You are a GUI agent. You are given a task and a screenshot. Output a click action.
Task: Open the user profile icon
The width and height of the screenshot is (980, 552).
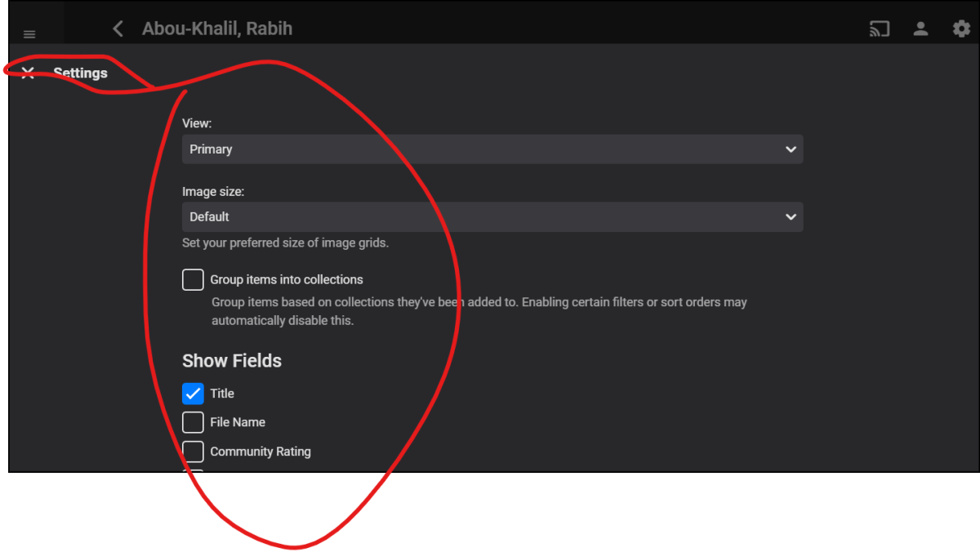920,29
